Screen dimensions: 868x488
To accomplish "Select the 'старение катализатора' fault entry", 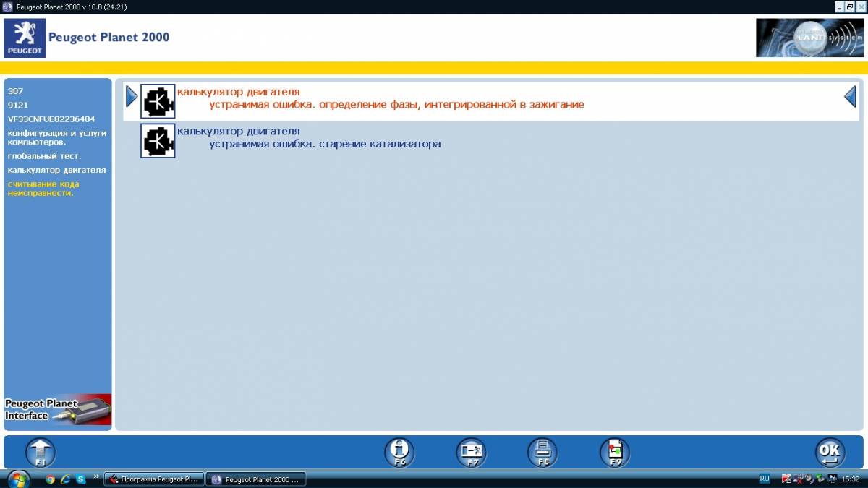I will (x=325, y=144).
